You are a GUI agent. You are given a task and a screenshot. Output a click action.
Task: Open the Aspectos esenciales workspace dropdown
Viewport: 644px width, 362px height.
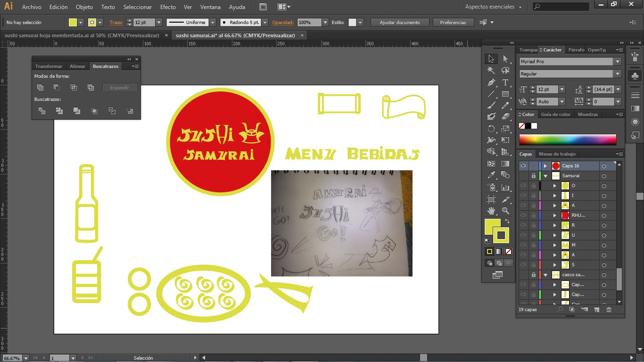(493, 7)
